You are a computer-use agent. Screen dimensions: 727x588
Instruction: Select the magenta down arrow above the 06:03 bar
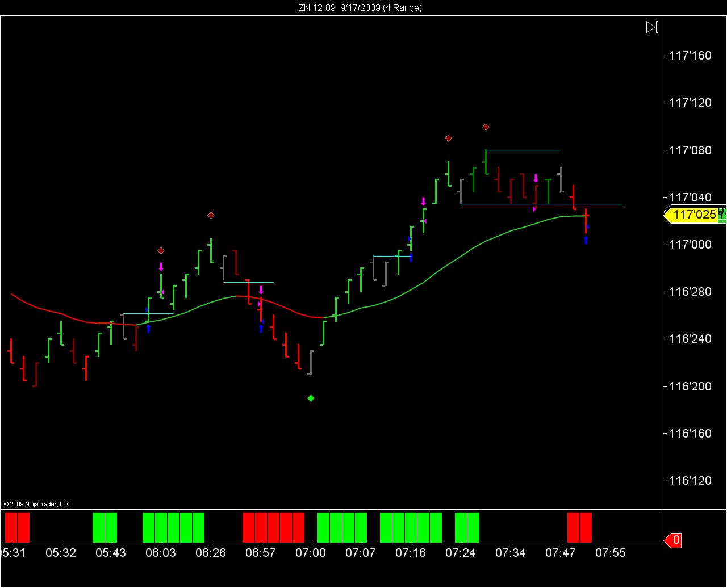pyautogui.click(x=161, y=267)
